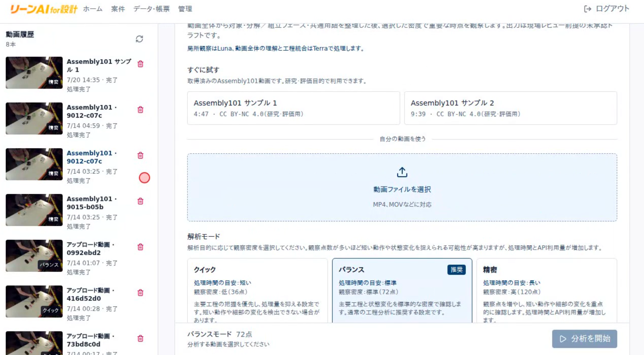Viewport: 644px width, 355px height.
Task: Click the title アップロード動画 · 73bd8c0d
Action: [91, 340]
